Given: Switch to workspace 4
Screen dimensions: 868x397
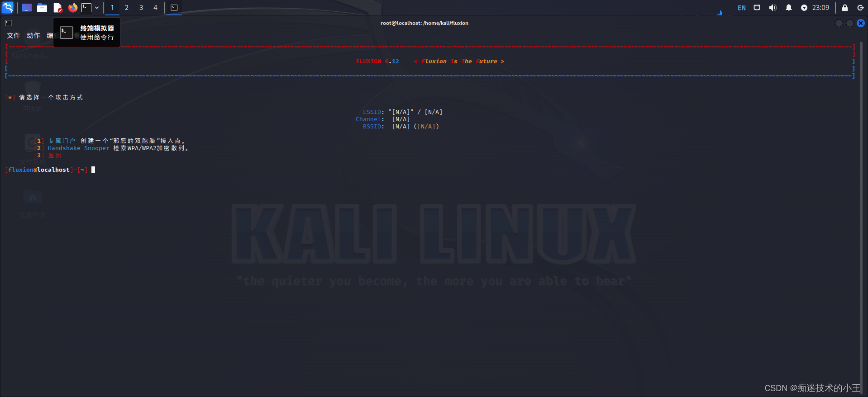Looking at the screenshot, I should 155,8.
